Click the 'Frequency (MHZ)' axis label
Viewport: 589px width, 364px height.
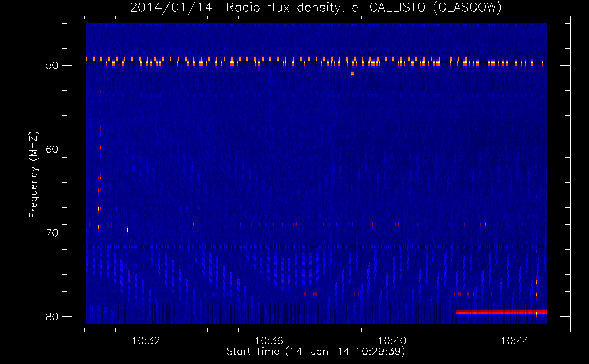33,175
